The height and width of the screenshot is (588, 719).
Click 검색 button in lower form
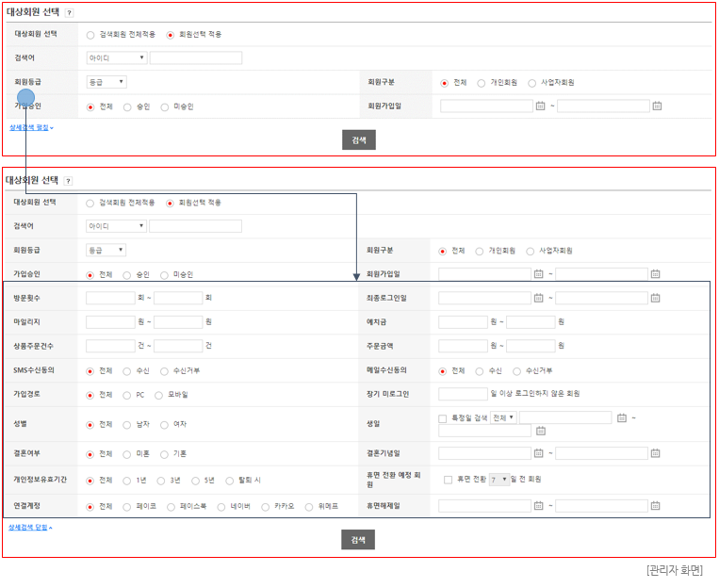[358, 539]
